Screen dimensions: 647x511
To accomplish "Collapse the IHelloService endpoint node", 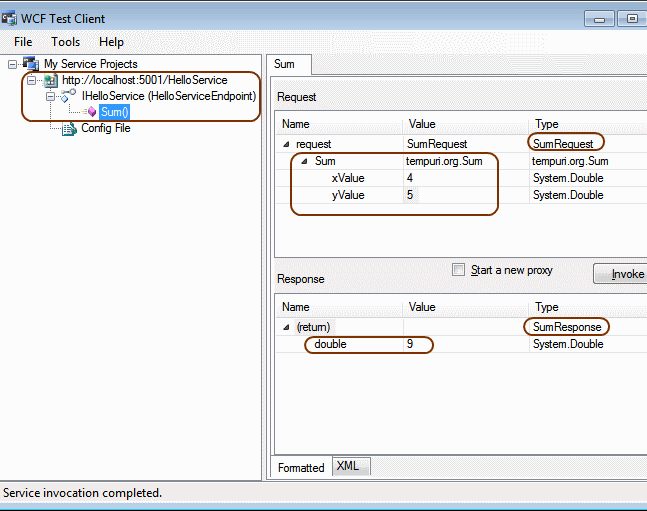I will click(x=50, y=96).
